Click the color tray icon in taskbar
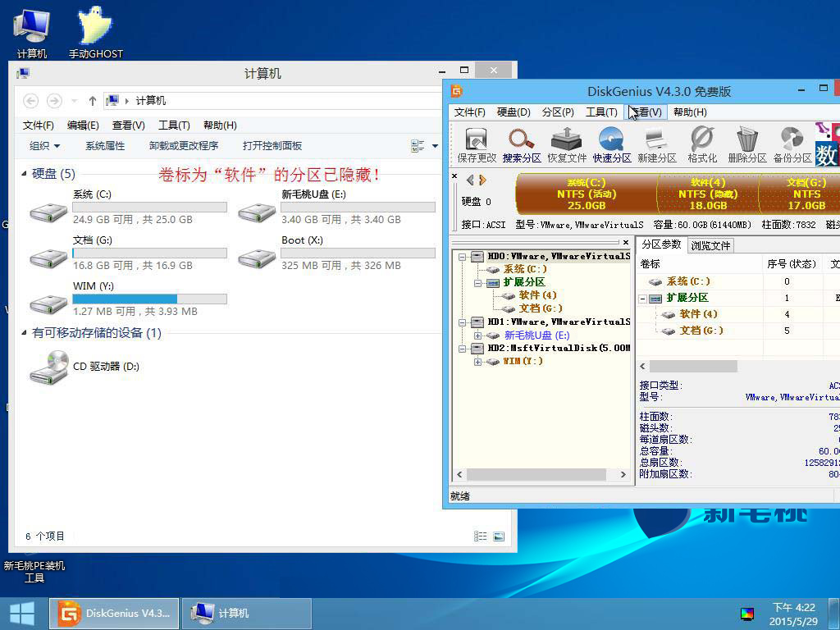The image size is (840, 630). (x=746, y=614)
